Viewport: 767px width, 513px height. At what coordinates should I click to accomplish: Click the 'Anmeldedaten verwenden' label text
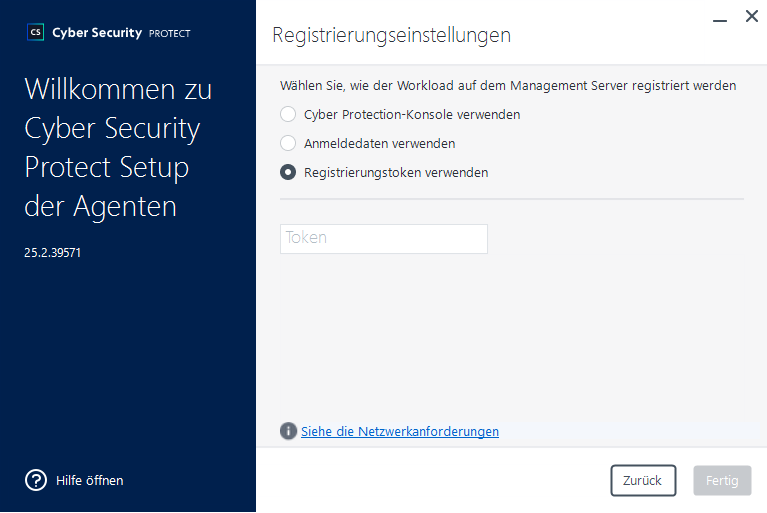click(x=379, y=143)
